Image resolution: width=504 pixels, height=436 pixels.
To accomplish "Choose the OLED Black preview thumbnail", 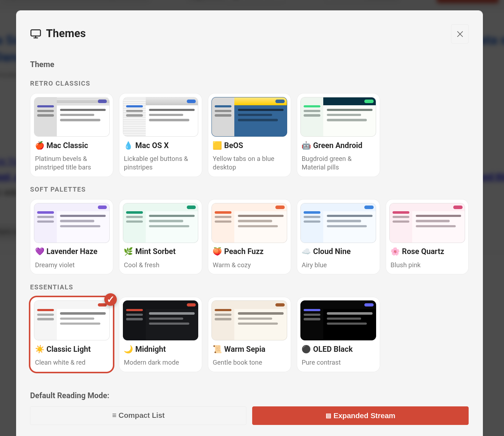I will coord(338,320).
